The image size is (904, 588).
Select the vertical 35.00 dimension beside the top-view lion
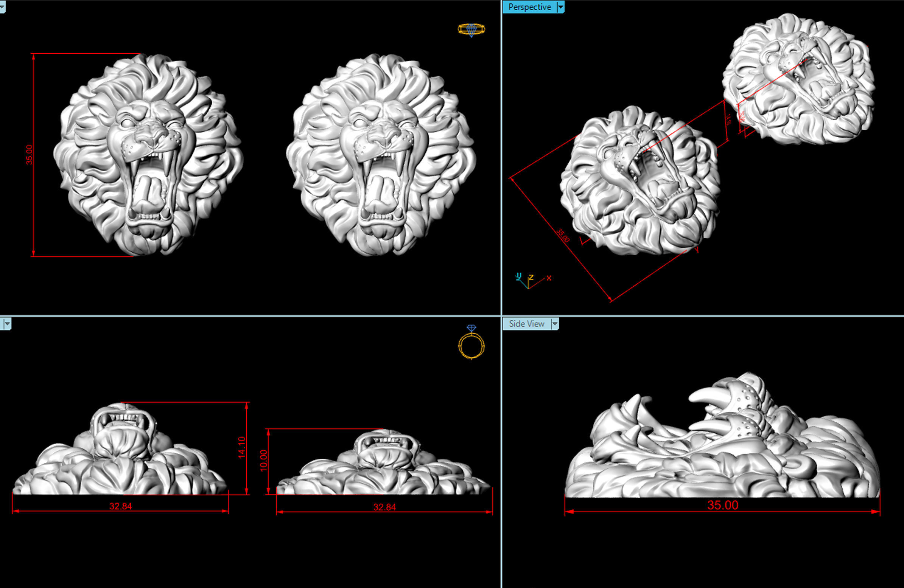(x=29, y=155)
